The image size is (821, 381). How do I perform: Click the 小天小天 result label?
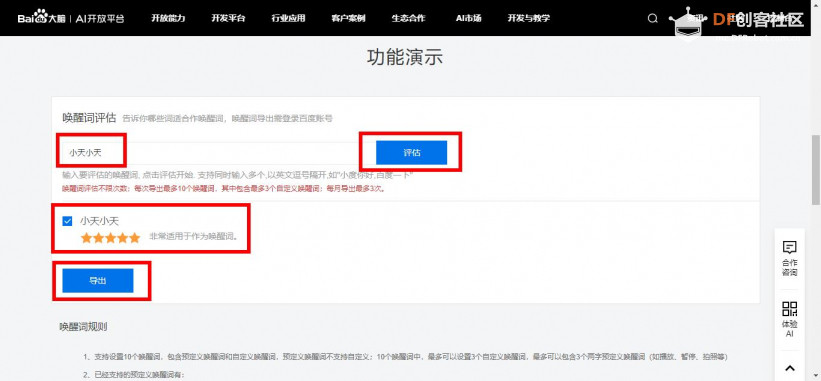(x=99, y=221)
